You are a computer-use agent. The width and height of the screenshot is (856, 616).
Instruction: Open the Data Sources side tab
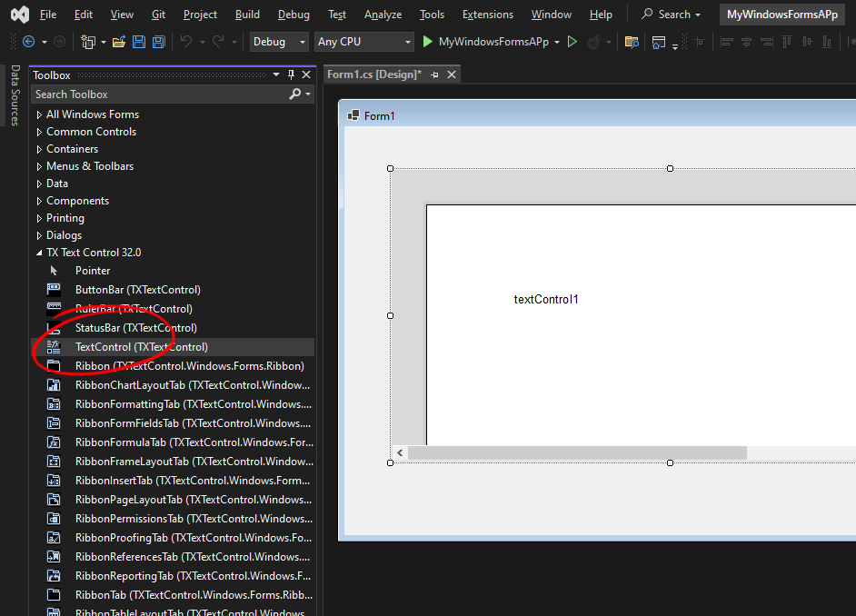pos(15,95)
